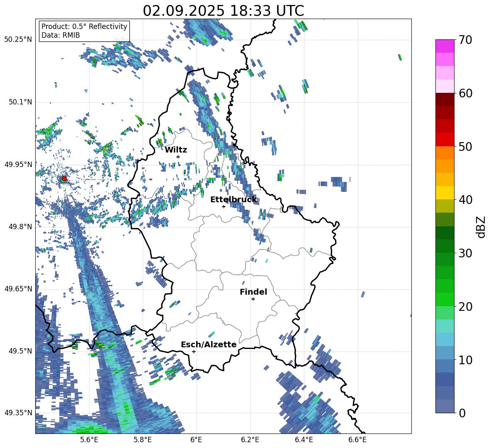Click the dBZ colorbar axis label
Viewport: 491px width, 448px height.
click(x=481, y=227)
